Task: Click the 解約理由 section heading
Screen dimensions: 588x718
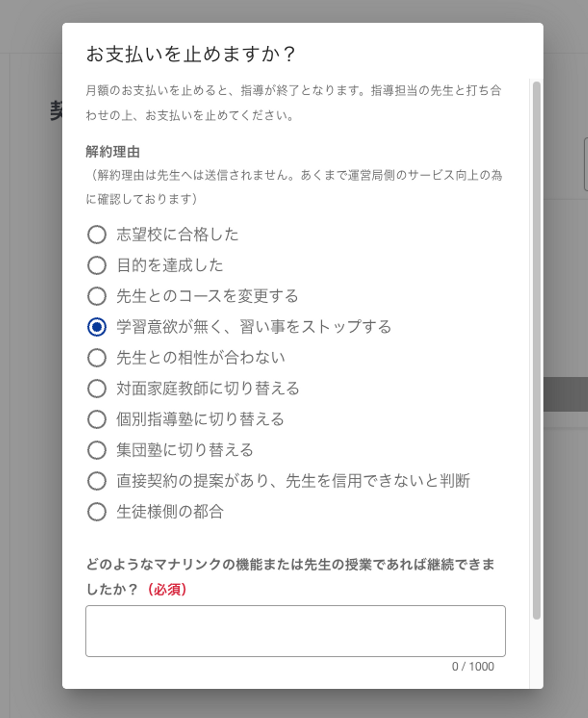Action: [x=113, y=152]
